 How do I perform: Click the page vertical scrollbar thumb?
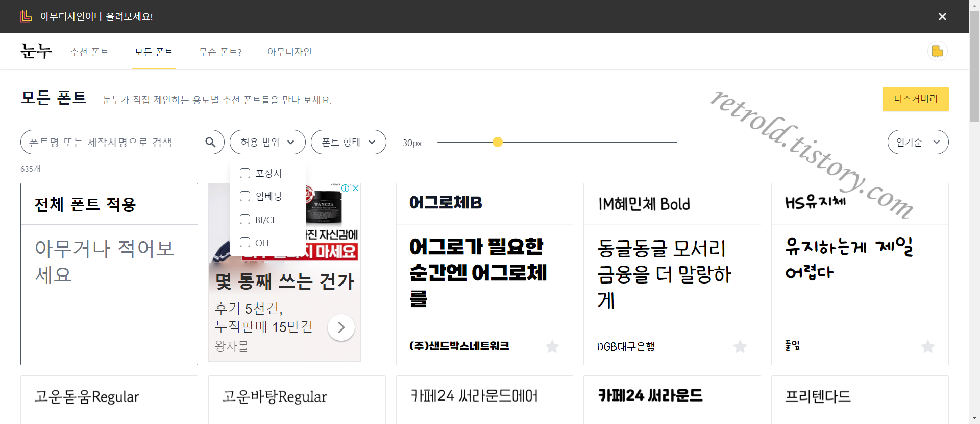pyautogui.click(x=974, y=66)
